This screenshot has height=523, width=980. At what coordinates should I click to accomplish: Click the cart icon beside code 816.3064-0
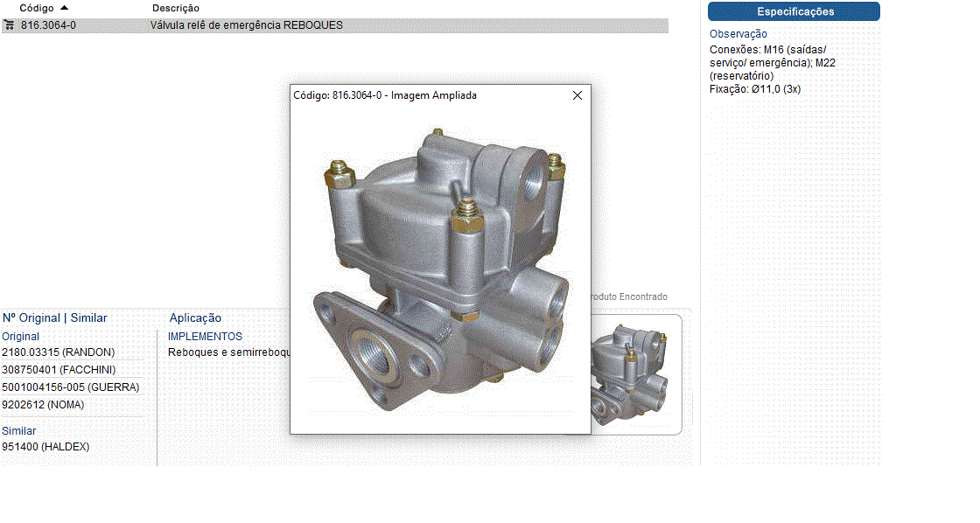[x=9, y=25]
